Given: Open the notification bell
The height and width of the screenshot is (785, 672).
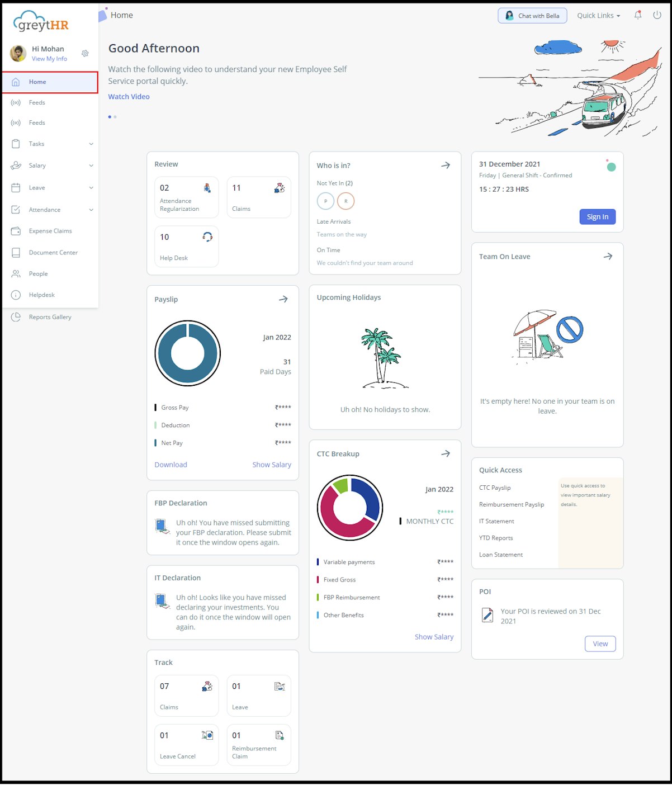Looking at the screenshot, I should coord(637,15).
